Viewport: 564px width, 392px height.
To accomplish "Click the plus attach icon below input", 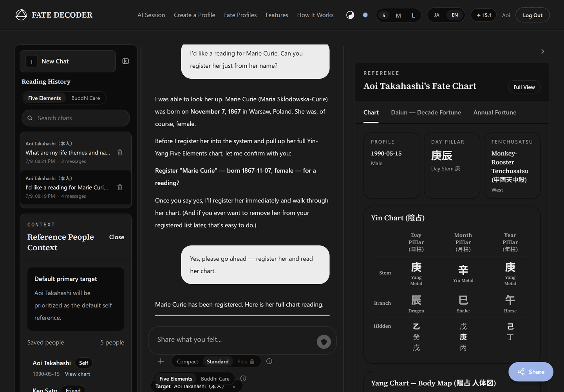I will click(x=161, y=361).
